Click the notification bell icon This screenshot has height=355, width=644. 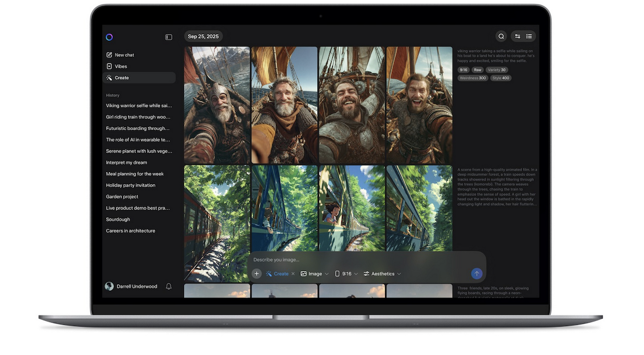tap(169, 286)
